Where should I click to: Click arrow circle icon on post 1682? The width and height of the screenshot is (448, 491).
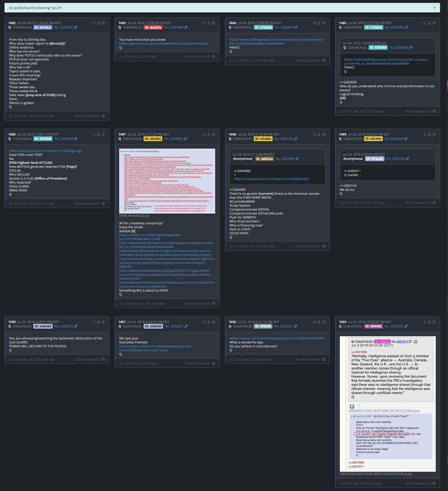click(x=103, y=23)
